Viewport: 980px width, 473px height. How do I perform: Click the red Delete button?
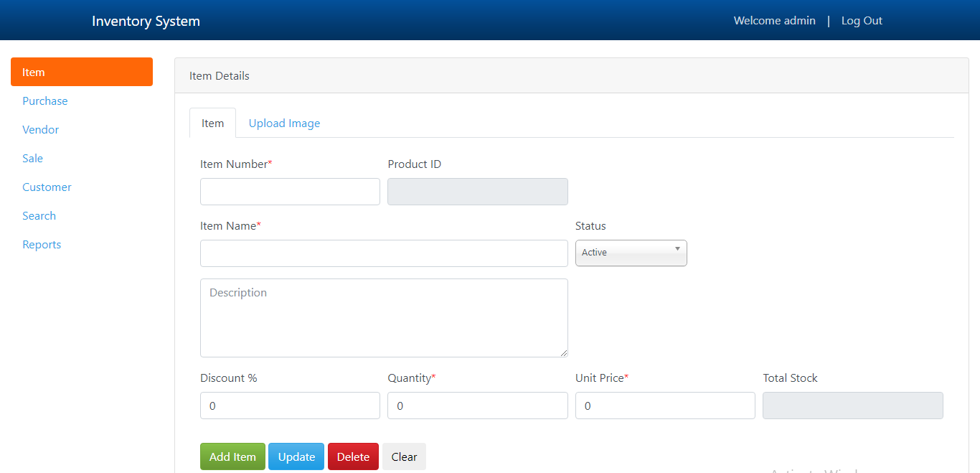353,456
